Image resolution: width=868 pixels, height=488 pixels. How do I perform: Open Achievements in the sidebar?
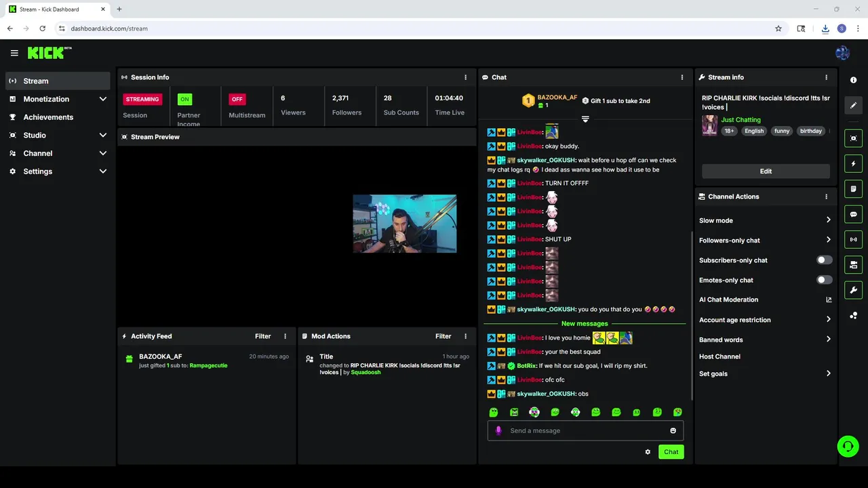click(x=58, y=117)
